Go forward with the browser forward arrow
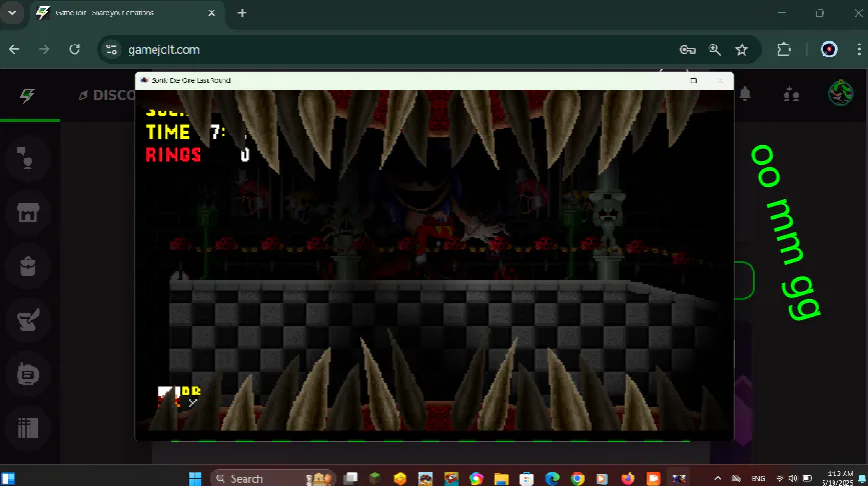This screenshot has width=868, height=486. click(x=44, y=50)
